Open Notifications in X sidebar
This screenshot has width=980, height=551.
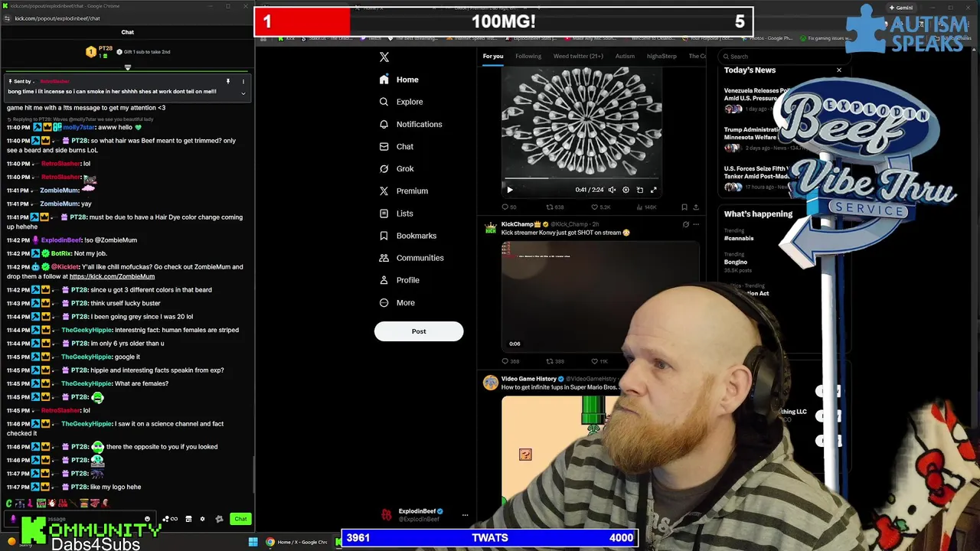410,124
